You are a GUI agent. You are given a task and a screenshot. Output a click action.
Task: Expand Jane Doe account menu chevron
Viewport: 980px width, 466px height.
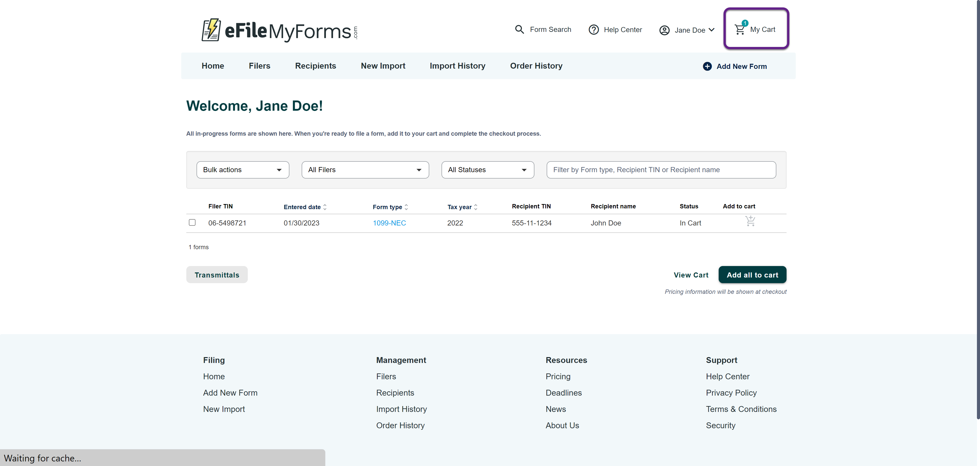point(712,30)
